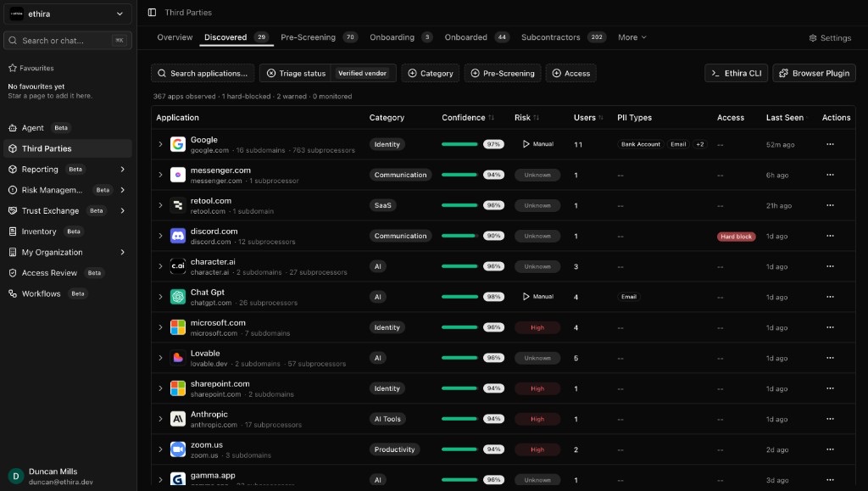868x491 pixels.
Task: Click the zoom.us app logo
Action: [x=178, y=449]
